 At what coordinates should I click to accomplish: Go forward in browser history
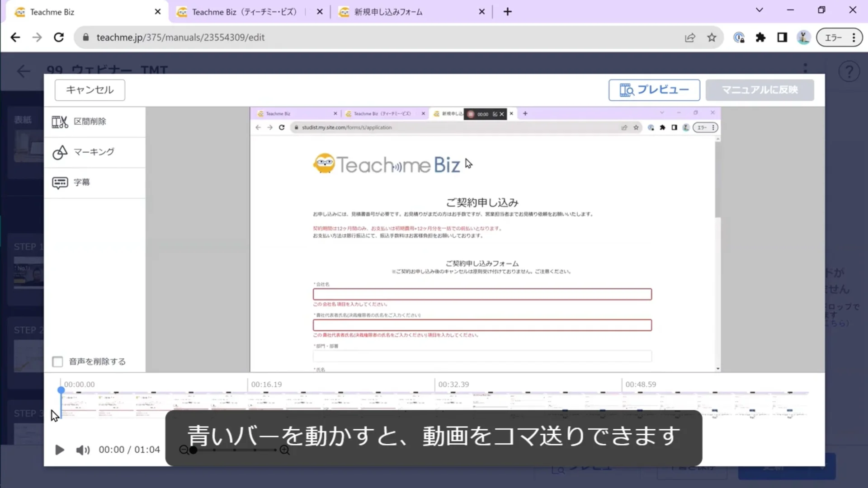click(37, 38)
